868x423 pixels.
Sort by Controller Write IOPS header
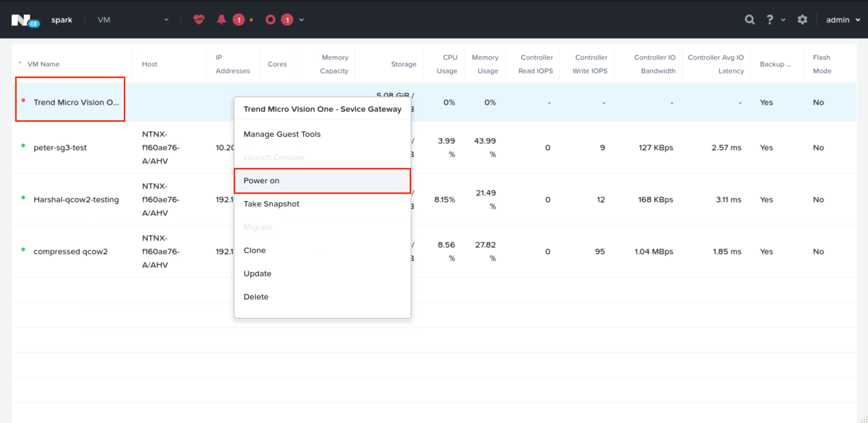[590, 64]
